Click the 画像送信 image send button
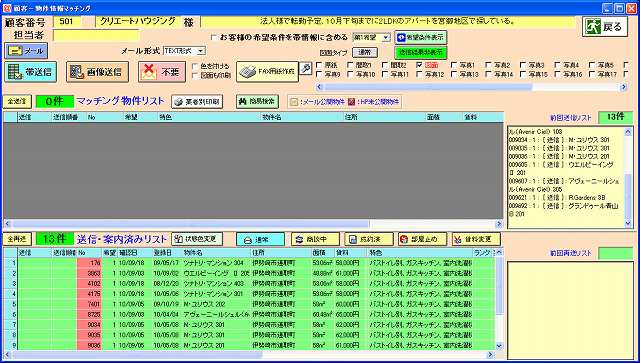 [98, 72]
